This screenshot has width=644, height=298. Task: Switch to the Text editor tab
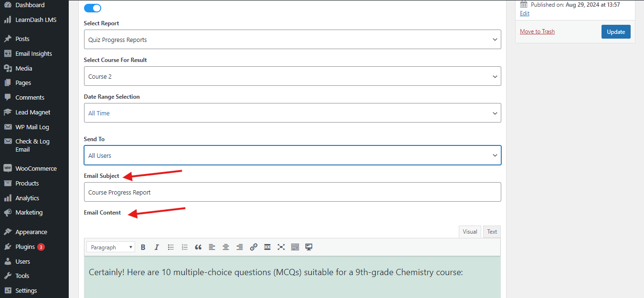pos(492,232)
